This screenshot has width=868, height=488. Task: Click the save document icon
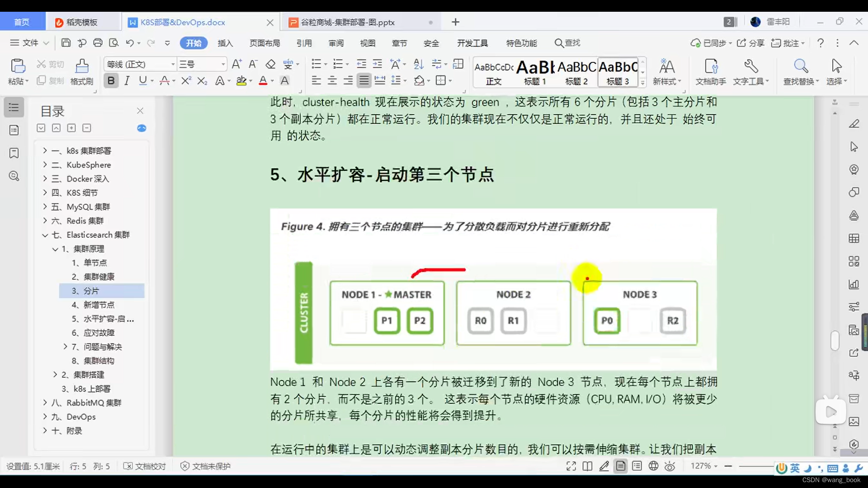coord(66,42)
